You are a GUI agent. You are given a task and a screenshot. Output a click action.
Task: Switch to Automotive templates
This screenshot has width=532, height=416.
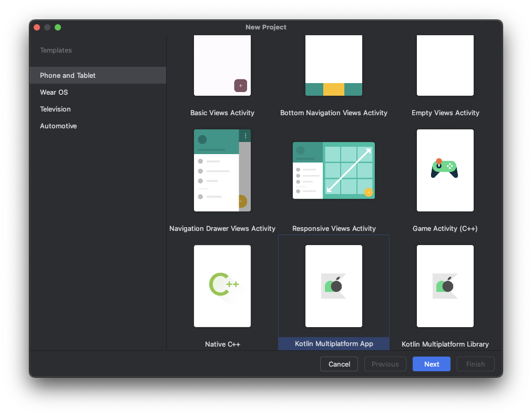[x=98, y=126]
